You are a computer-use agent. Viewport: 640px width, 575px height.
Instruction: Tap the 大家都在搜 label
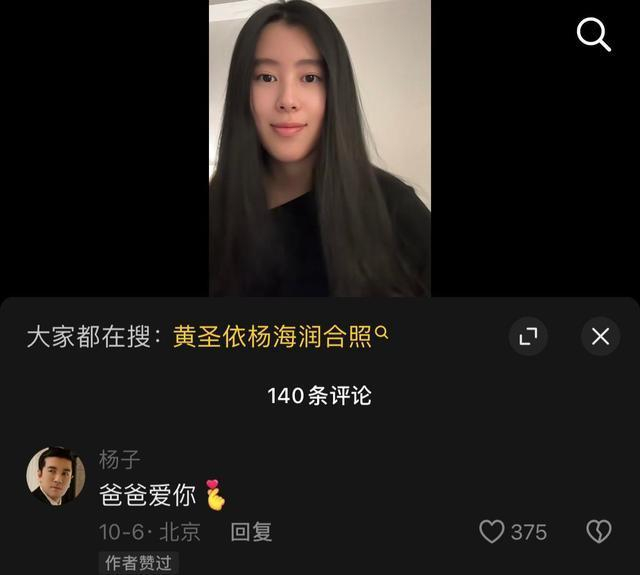click(x=94, y=337)
